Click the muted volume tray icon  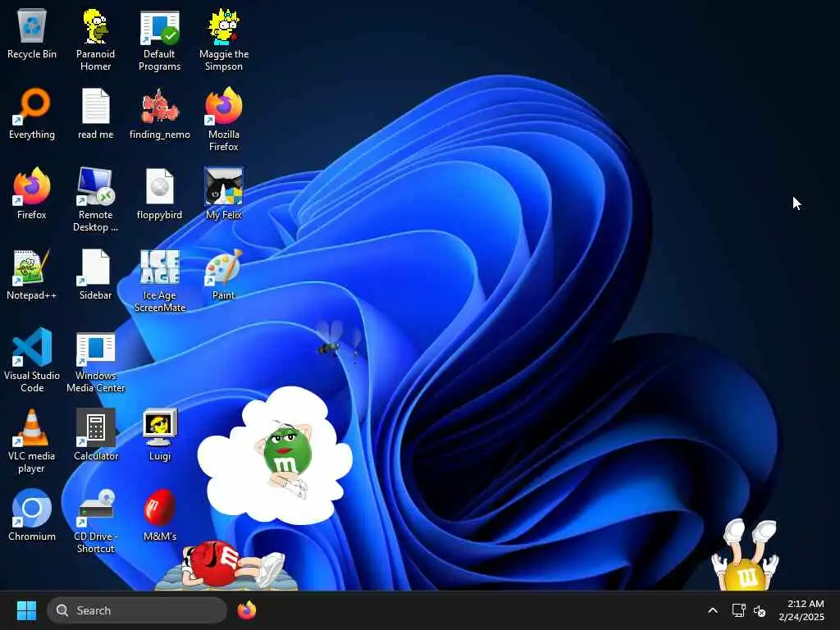click(760, 610)
